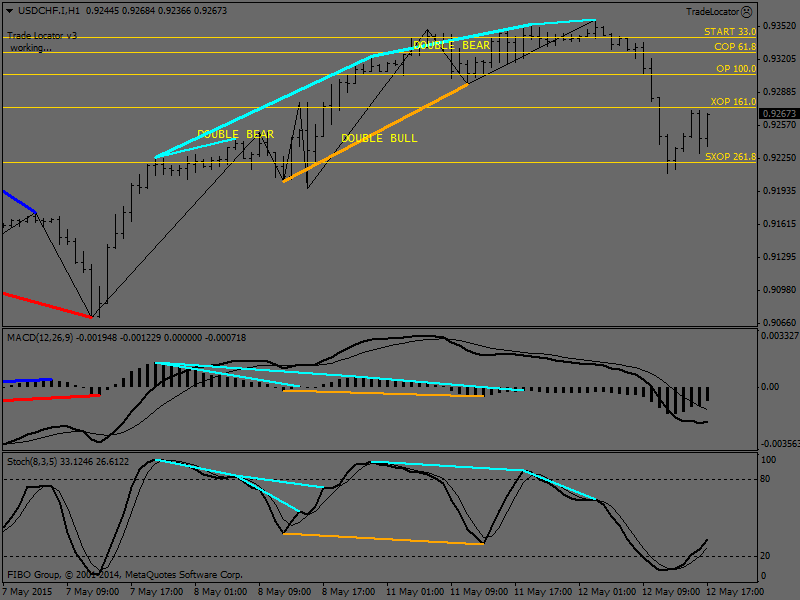This screenshot has height=600, width=800.
Task: Click the TradeLocator expert advisor name
Action: point(712,12)
